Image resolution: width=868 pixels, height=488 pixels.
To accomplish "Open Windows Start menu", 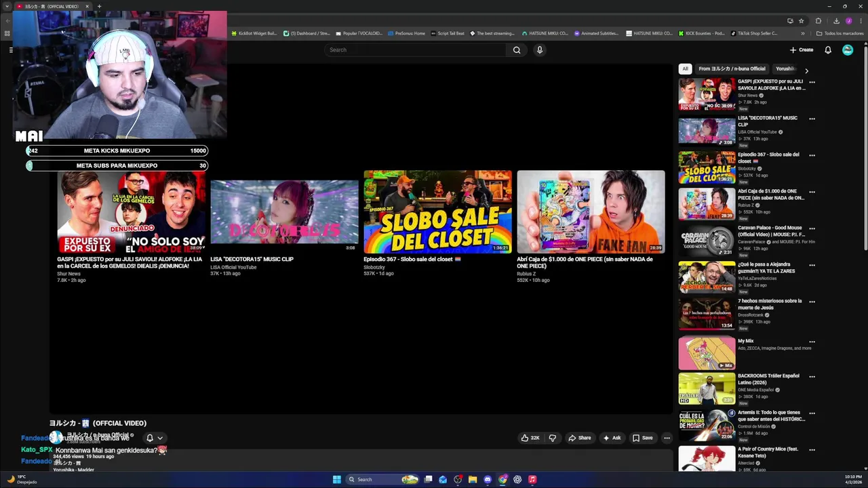I will coord(336,479).
